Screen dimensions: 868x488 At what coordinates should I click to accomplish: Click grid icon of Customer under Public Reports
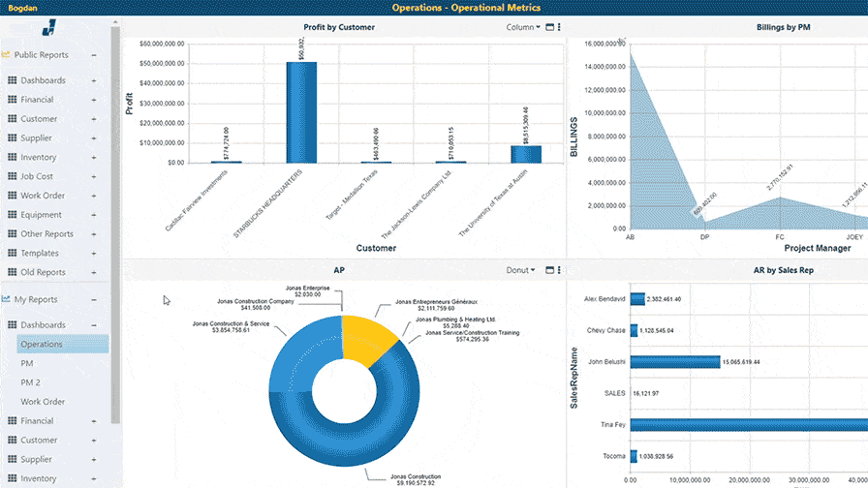coord(13,118)
